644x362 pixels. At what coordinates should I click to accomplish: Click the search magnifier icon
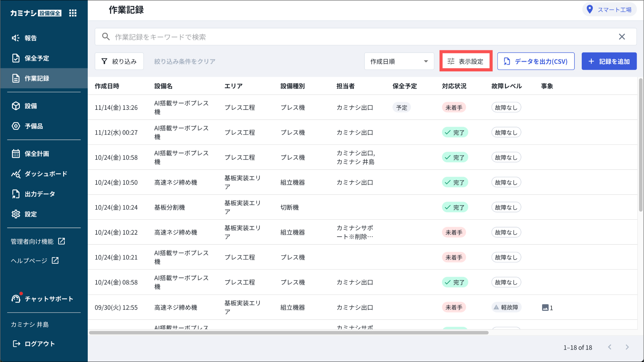pyautogui.click(x=106, y=37)
